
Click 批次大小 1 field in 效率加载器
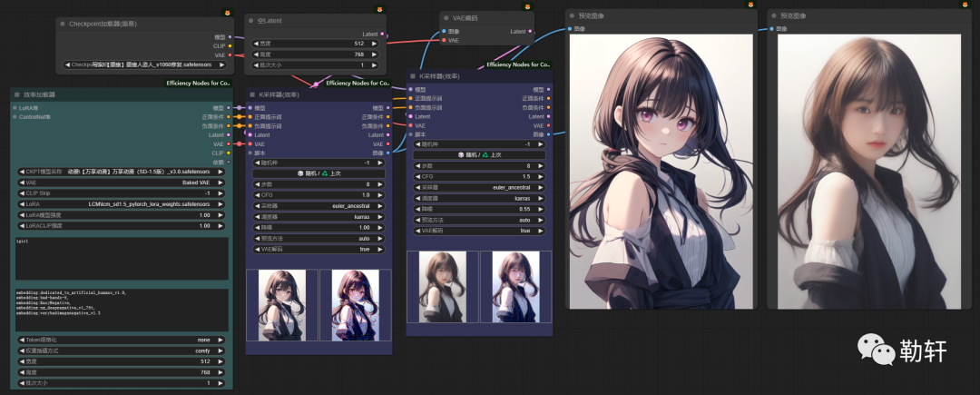pos(122,383)
